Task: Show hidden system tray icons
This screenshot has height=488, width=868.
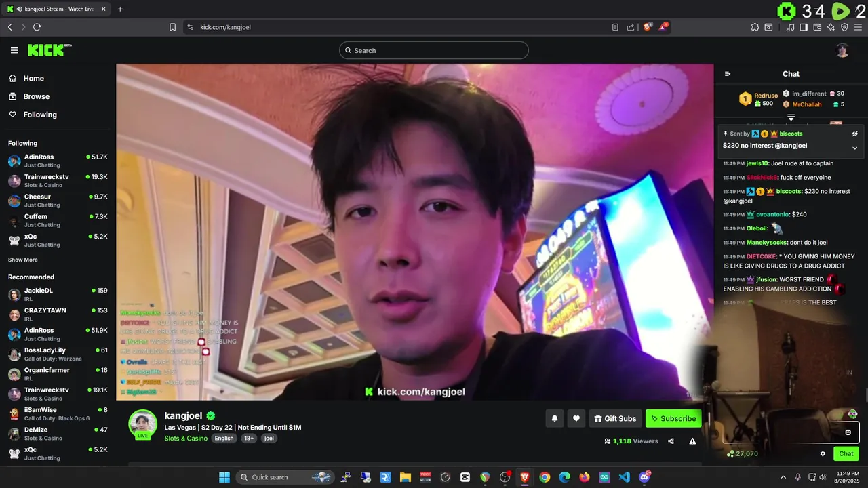Action: click(x=783, y=477)
